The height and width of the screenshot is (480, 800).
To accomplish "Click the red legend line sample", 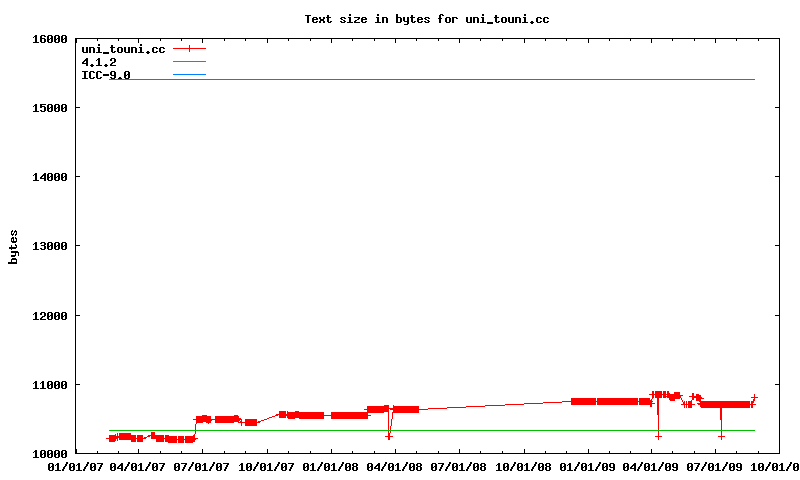I will 189,48.
